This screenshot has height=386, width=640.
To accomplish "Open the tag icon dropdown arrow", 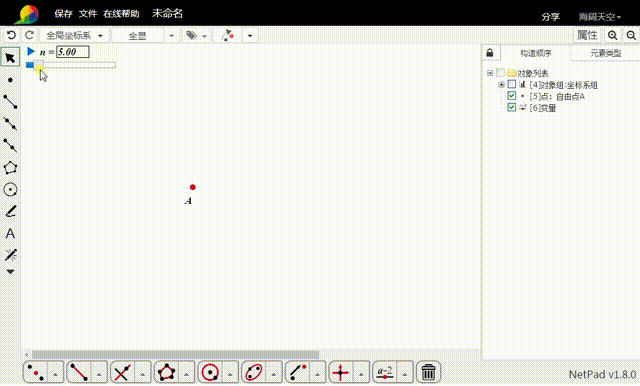I will point(204,36).
